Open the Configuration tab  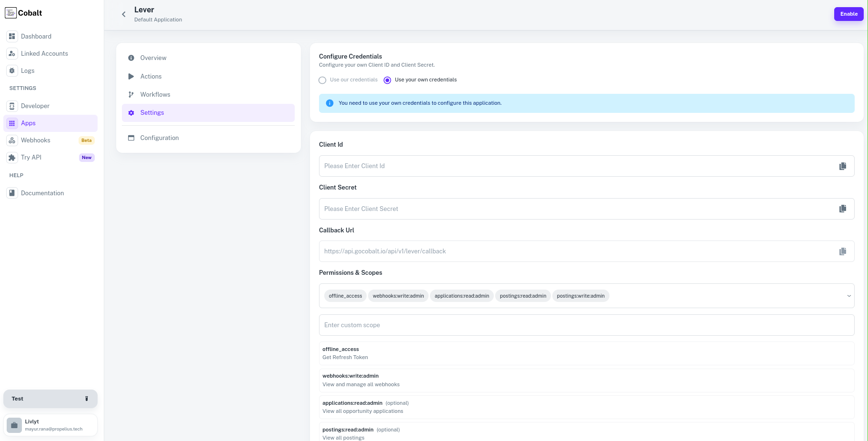tap(159, 138)
